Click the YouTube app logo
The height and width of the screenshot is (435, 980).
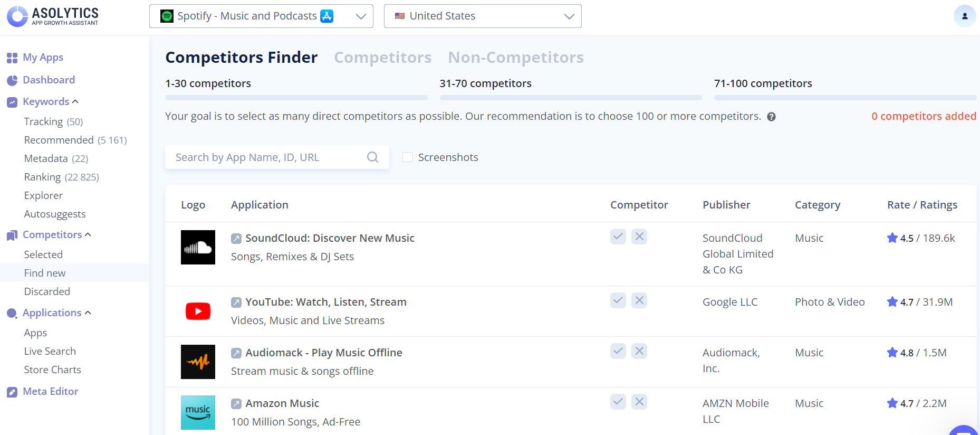click(x=198, y=311)
